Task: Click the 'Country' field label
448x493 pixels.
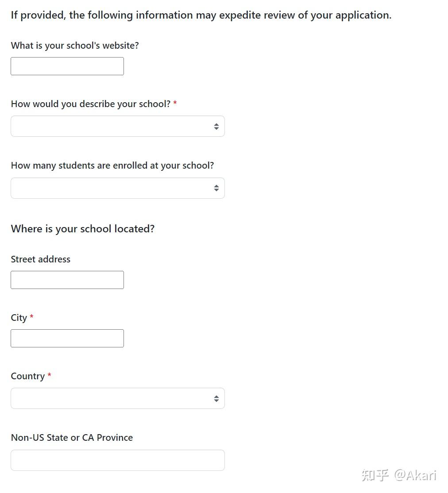Action: [x=28, y=376]
